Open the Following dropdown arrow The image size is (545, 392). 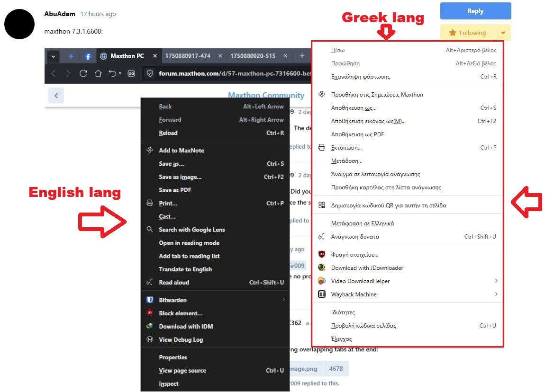[x=503, y=33]
